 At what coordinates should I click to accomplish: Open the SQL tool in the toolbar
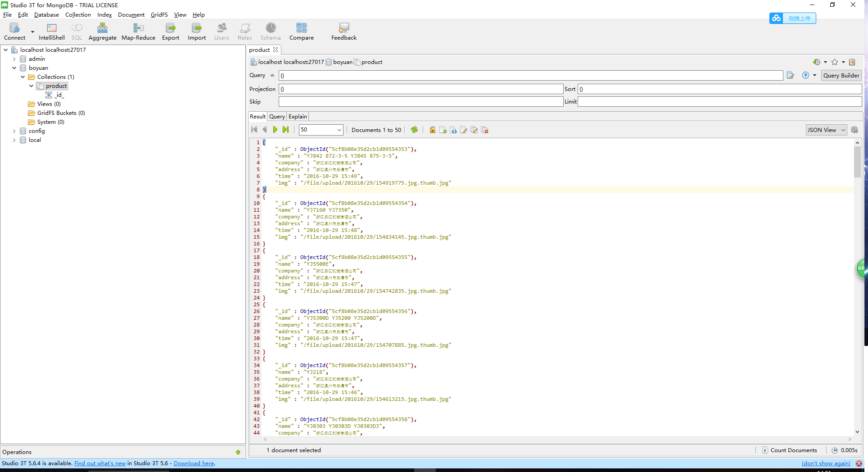tap(77, 32)
